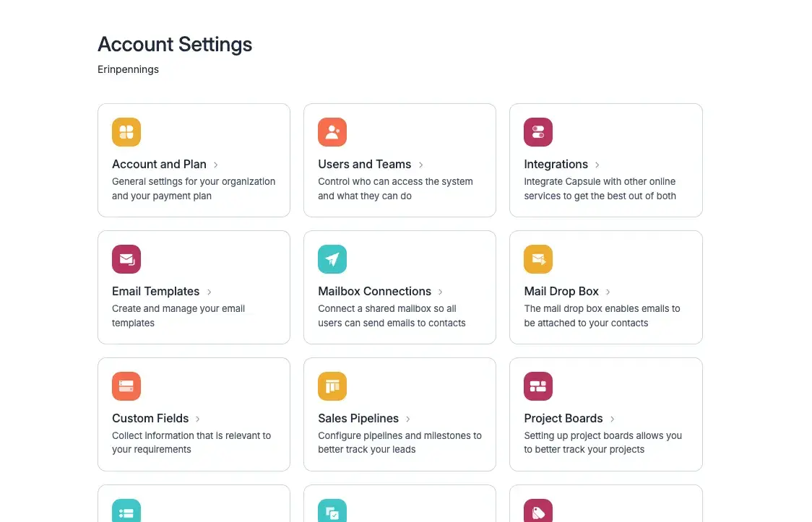Click chevron beside Mailbox Connections
This screenshot has height=522, width=812.
point(441,292)
